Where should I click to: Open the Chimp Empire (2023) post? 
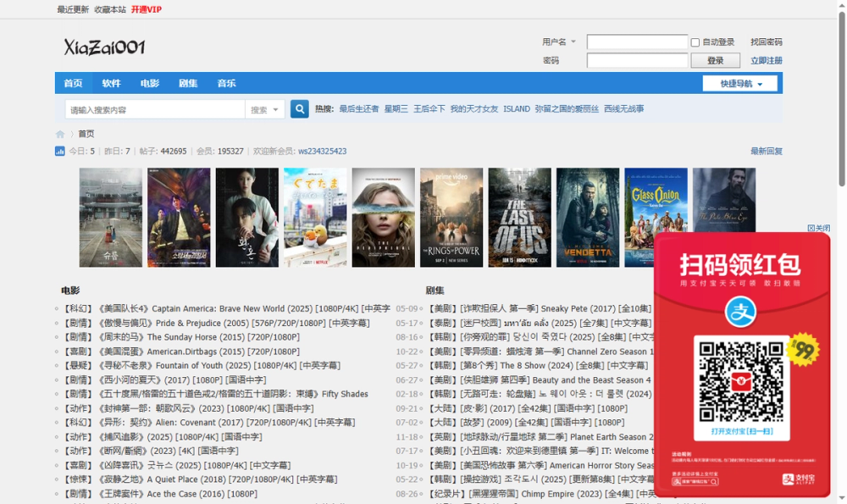tap(542, 494)
